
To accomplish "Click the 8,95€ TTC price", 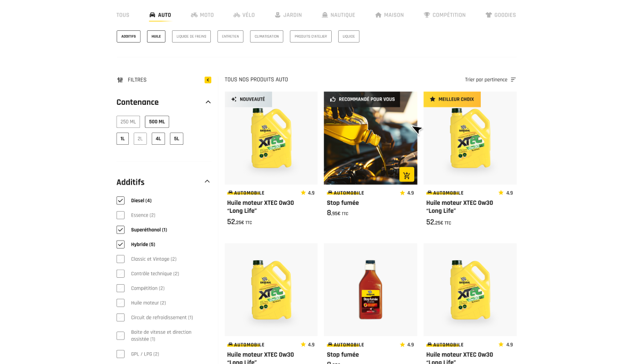I will point(338,213).
